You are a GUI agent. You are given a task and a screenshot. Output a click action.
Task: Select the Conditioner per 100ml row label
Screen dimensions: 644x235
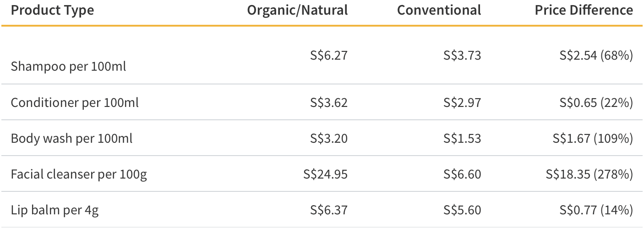coord(75,102)
